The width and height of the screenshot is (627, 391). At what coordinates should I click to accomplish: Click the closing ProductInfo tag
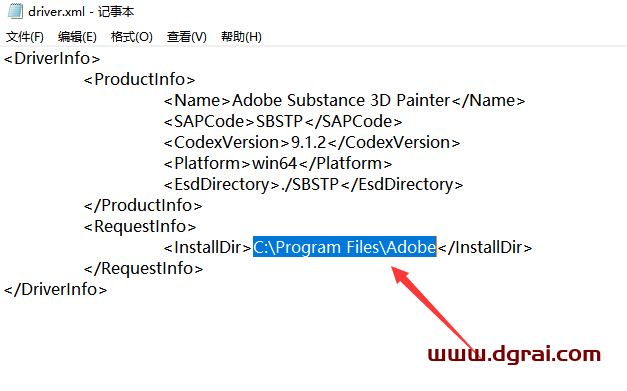click(x=143, y=205)
